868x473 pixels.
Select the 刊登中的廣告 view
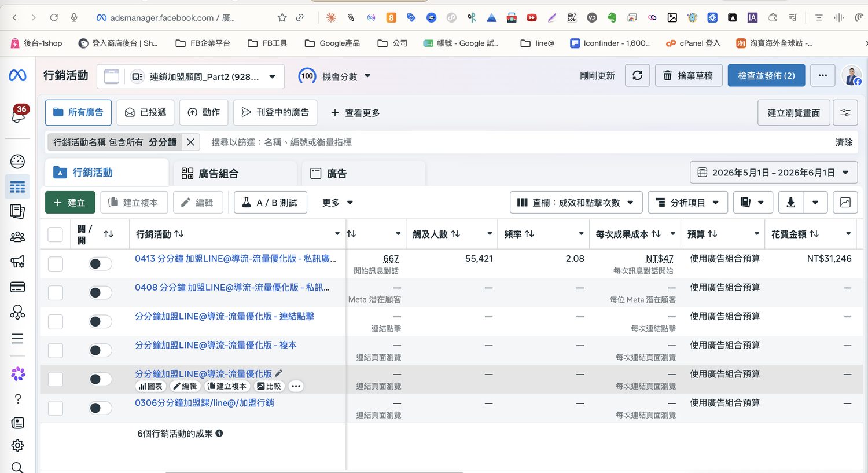(275, 112)
